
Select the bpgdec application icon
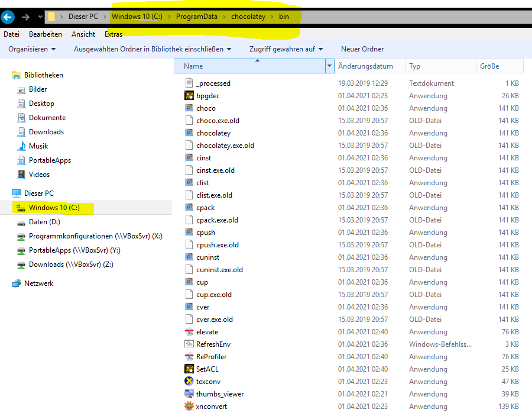pyautogui.click(x=189, y=95)
